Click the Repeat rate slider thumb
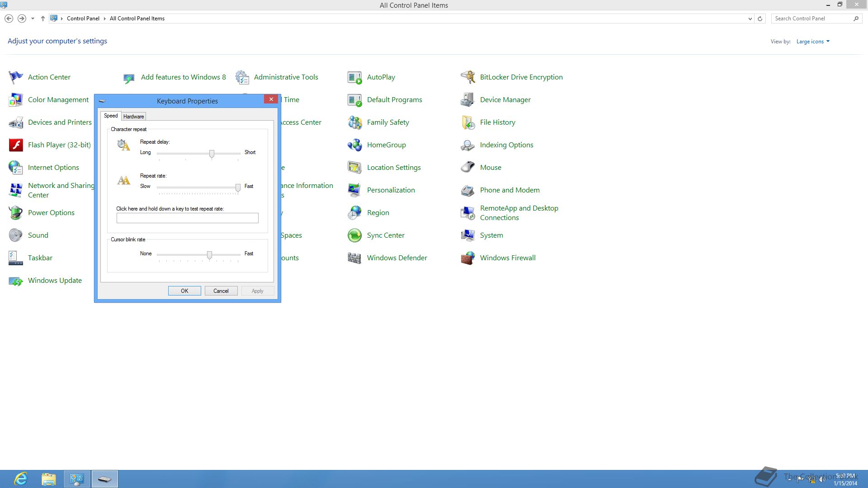Screen dimensions: 868x488 (238, 188)
